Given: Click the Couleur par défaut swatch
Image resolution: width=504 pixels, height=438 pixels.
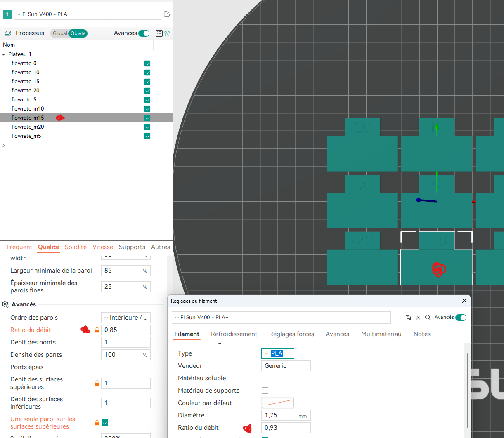Looking at the screenshot, I should [x=278, y=403].
